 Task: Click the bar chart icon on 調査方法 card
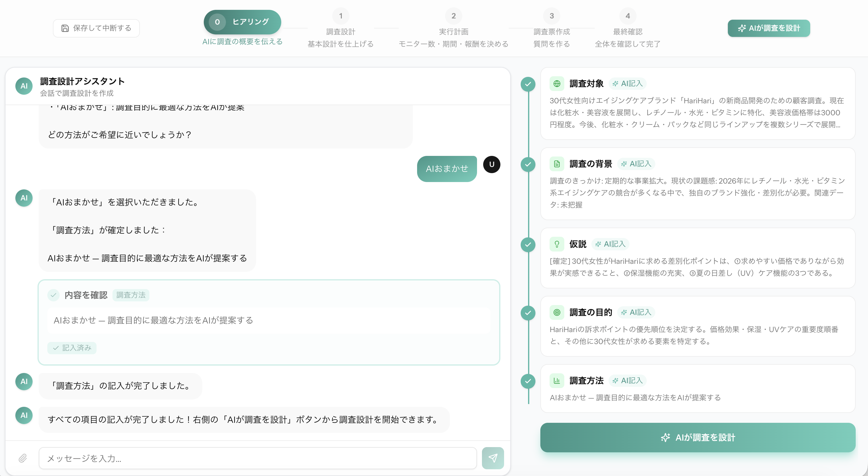point(557,381)
